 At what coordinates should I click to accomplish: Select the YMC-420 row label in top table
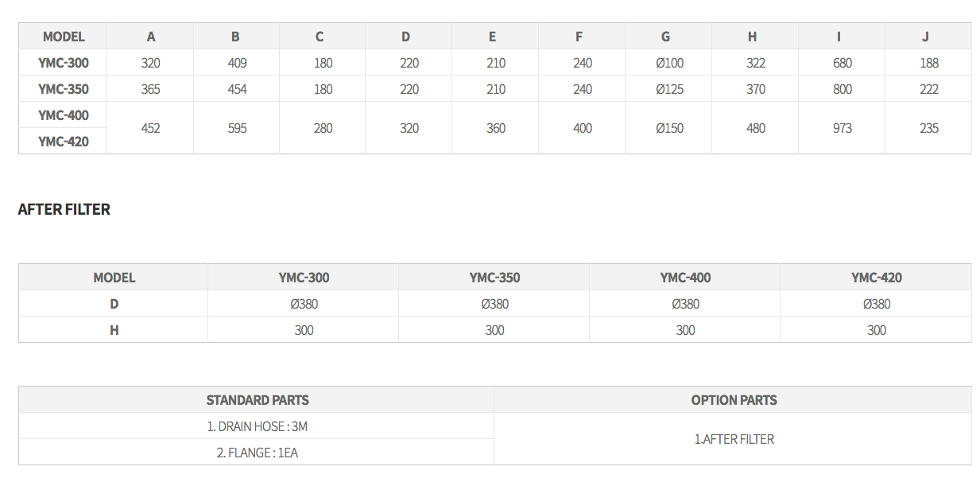coord(63,142)
